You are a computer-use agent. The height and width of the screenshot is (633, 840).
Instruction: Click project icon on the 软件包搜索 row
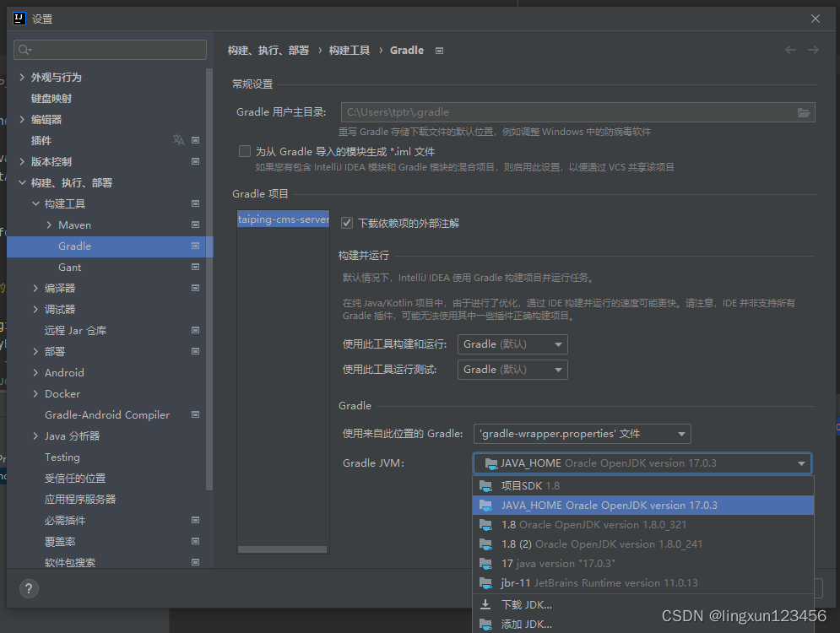196,562
